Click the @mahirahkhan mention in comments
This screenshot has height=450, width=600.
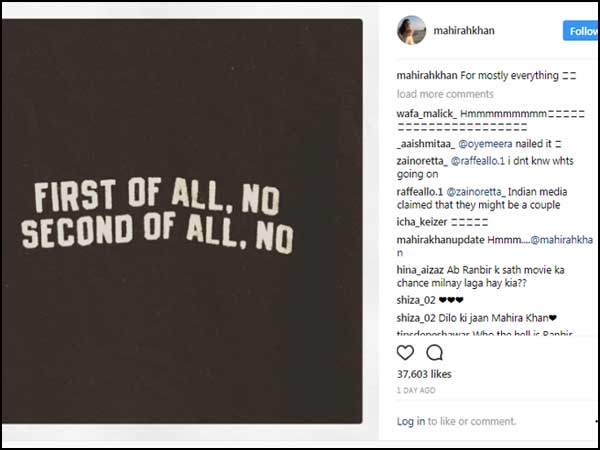click(x=565, y=239)
